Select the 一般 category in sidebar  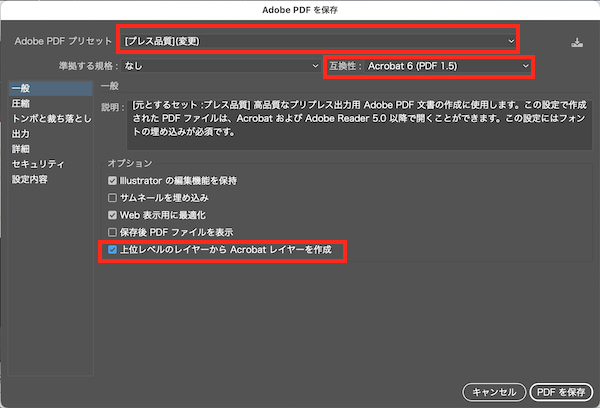click(50, 88)
